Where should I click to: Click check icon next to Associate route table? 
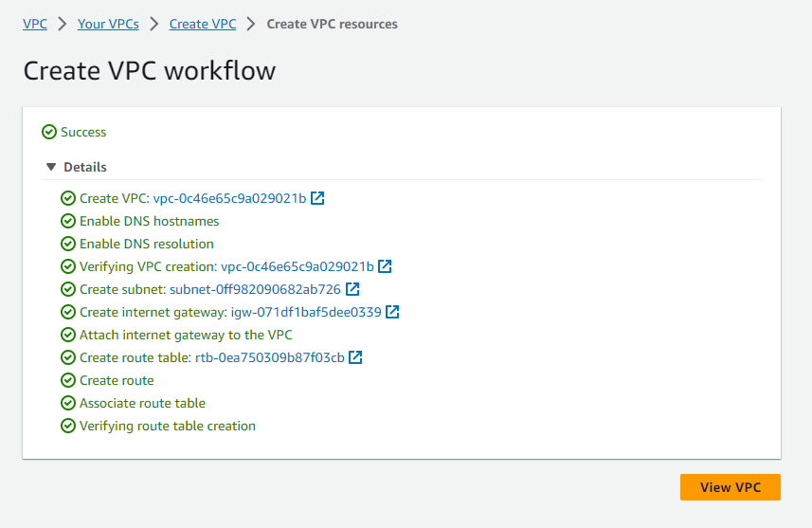pyautogui.click(x=68, y=403)
